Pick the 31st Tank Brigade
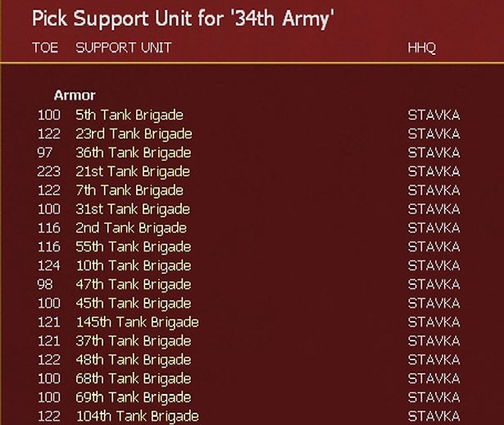The width and height of the screenshot is (504, 425). tap(132, 209)
